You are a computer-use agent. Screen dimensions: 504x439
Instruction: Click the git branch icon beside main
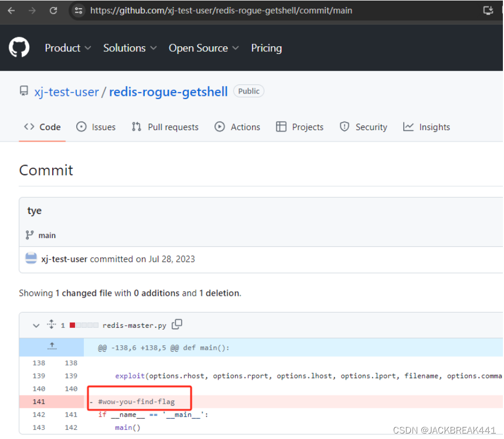(29, 235)
